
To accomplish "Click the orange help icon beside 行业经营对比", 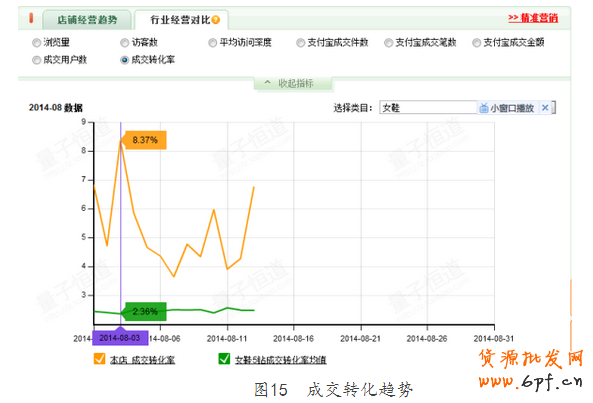I will click(x=216, y=20).
